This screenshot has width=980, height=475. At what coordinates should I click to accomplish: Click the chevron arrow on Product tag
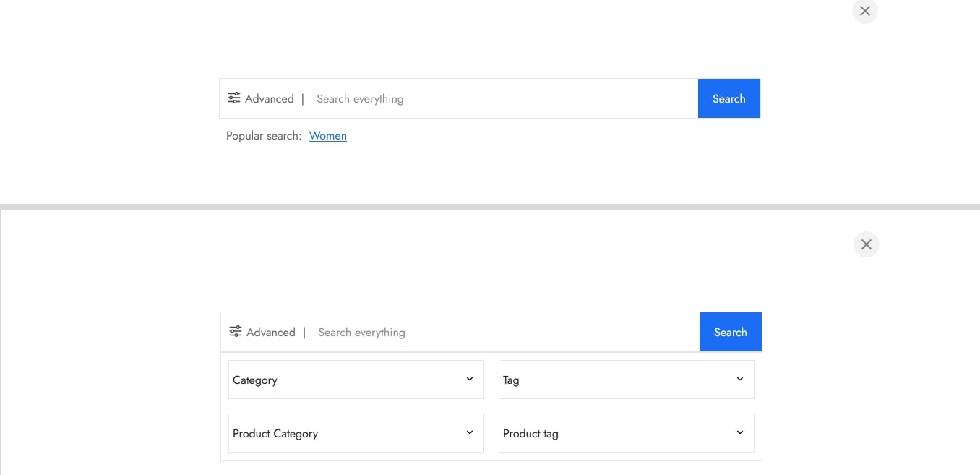coord(739,433)
